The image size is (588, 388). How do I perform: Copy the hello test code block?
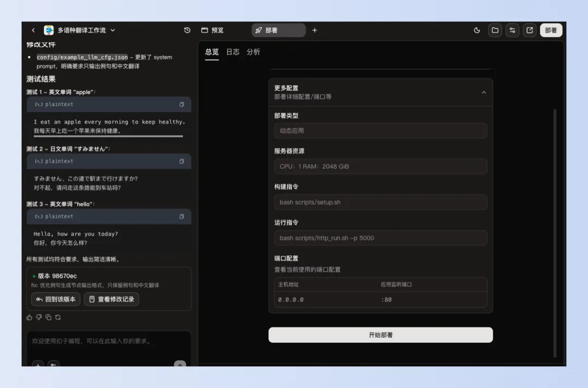click(x=181, y=217)
